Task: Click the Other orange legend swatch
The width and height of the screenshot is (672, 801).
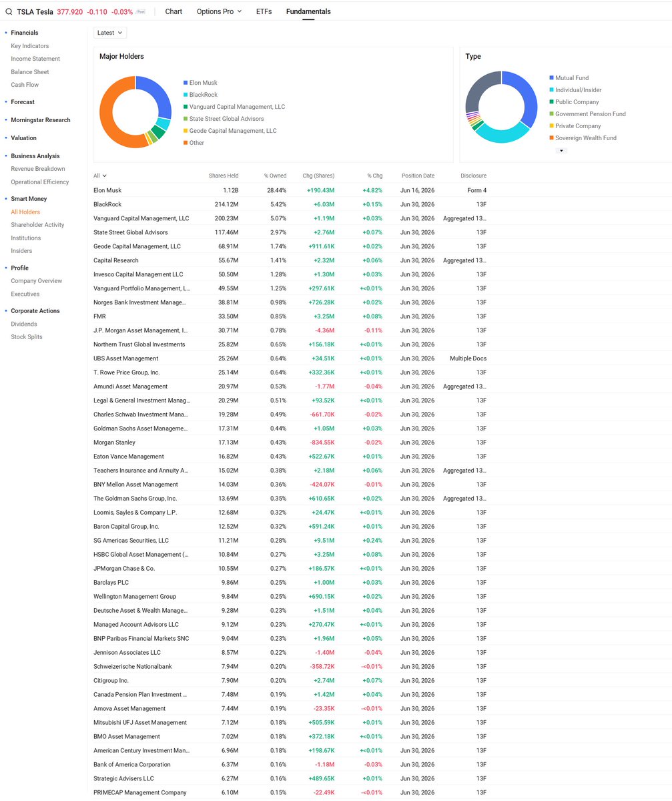Action: click(186, 143)
